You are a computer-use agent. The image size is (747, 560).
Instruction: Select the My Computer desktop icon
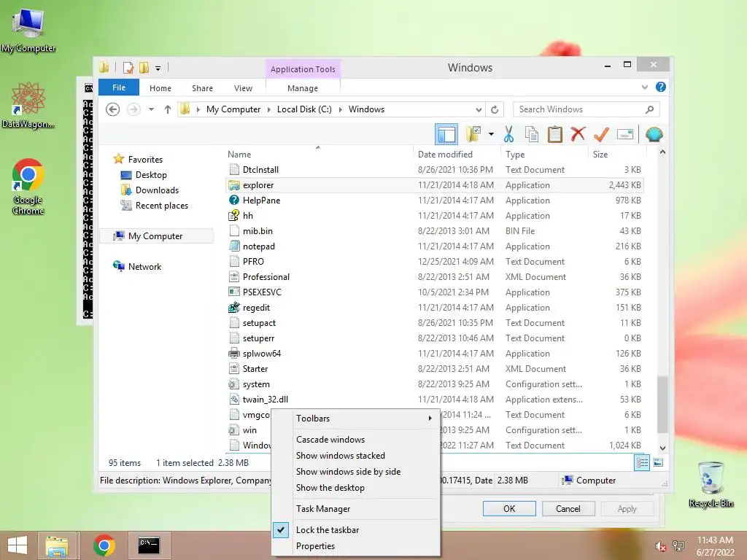click(28, 29)
